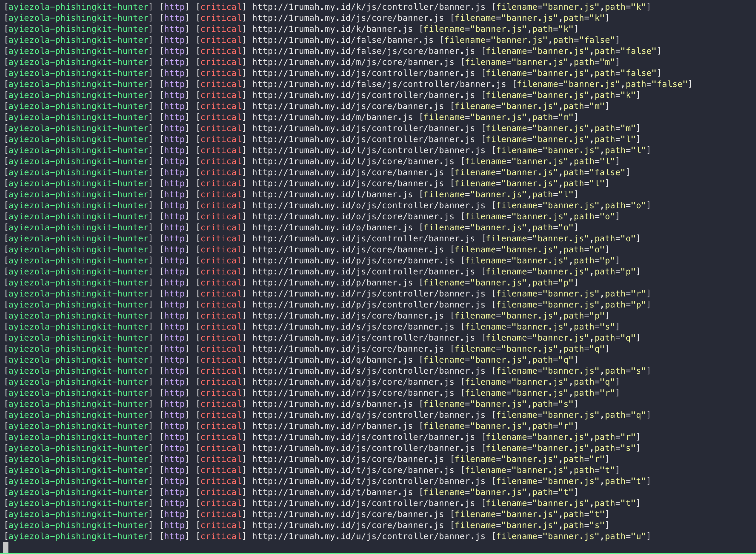Click the /t/banner.js URL
The width and height of the screenshot is (756, 554).
pos(332,492)
